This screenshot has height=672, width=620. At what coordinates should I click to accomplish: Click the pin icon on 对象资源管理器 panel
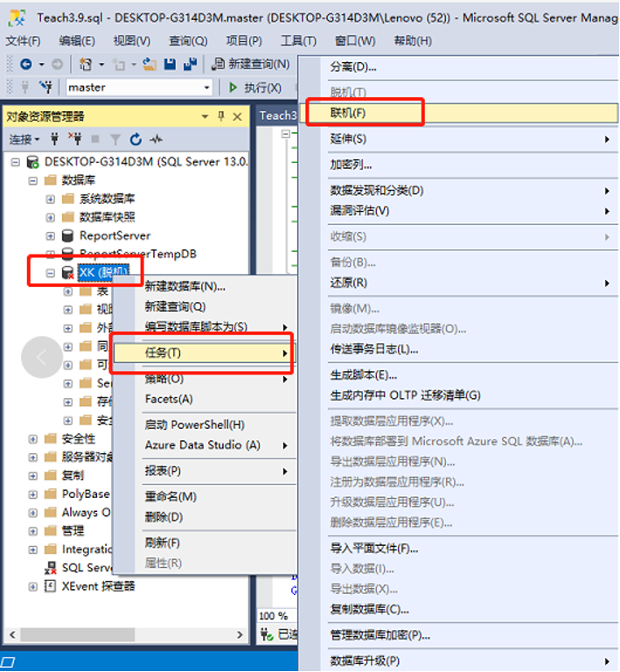(x=221, y=116)
